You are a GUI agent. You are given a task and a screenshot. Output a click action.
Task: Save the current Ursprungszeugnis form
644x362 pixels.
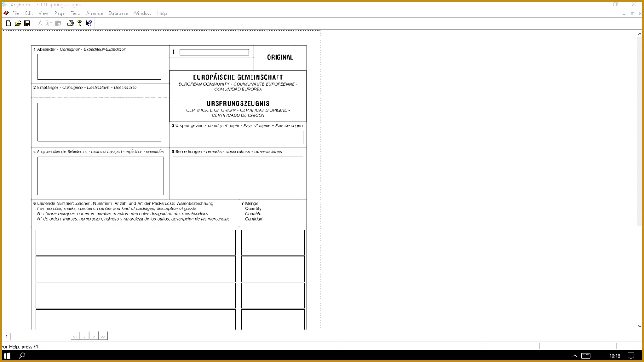[x=27, y=23]
